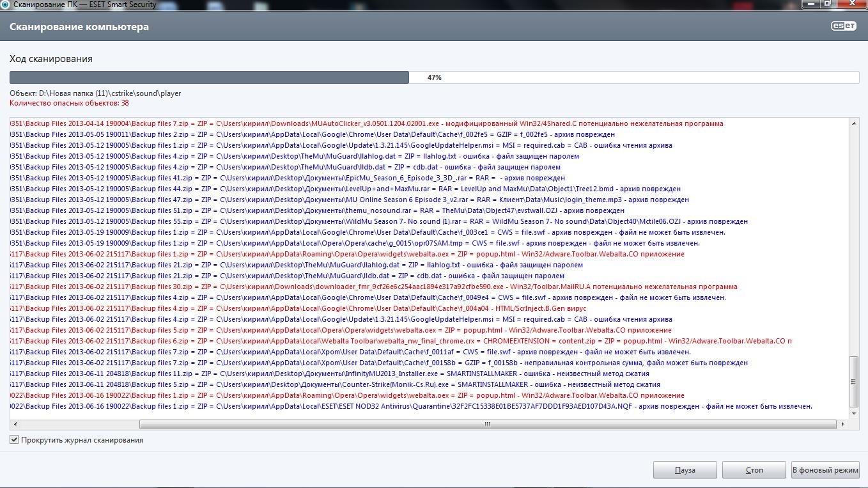This screenshot has width=868, height=488.
Task: Click the log's scroll down arrow
Action: 853,413
